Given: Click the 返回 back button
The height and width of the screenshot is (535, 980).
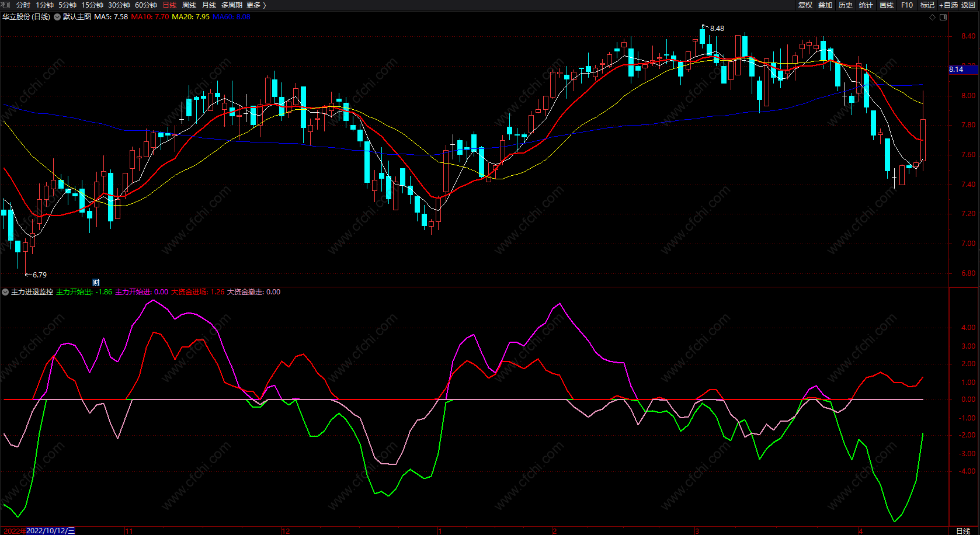Looking at the screenshot, I should 968,5.
